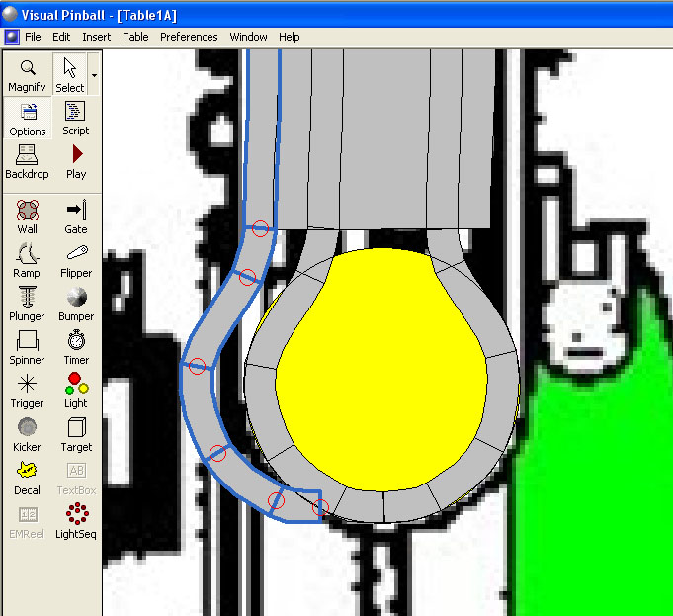
Task: Pick the Flipper tool
Action: 76,260
